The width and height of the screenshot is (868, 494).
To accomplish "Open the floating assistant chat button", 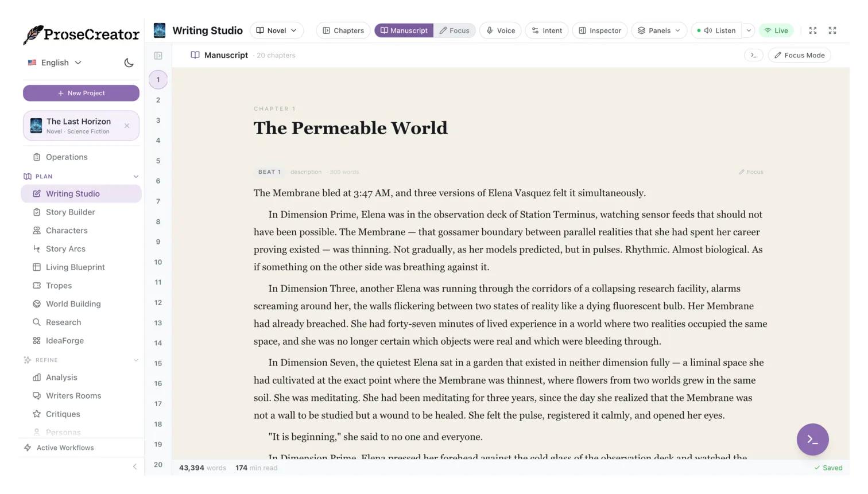I will (x=812, y=439).
